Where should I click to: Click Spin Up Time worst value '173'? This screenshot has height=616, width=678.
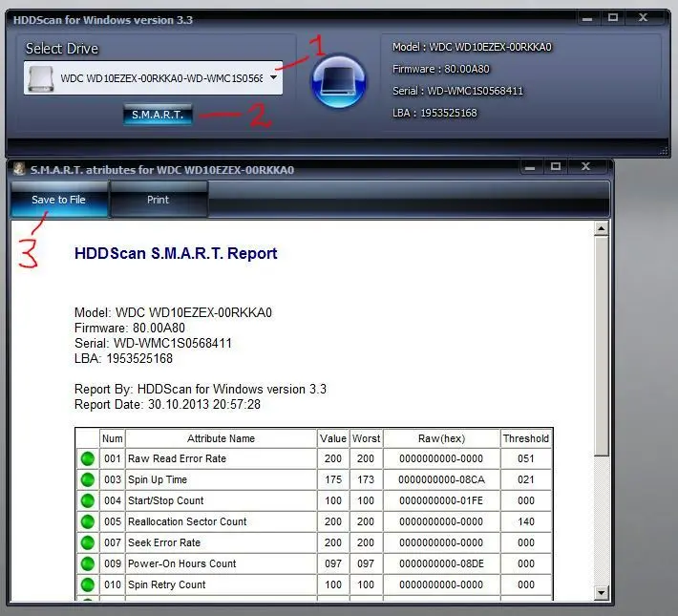pos(366,479)
